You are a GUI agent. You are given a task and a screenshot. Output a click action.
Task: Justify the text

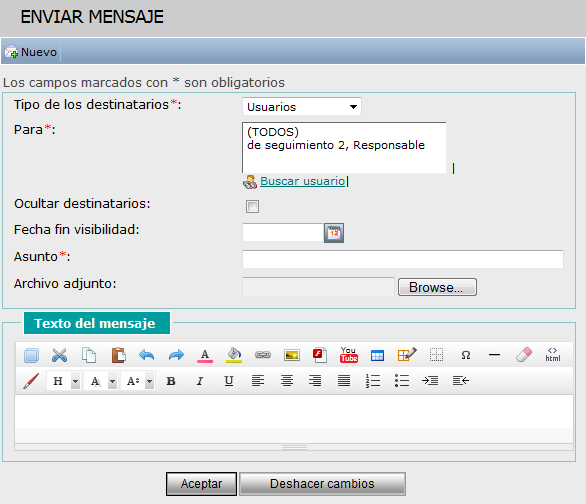pyautogui.click(x=344, y=381)
